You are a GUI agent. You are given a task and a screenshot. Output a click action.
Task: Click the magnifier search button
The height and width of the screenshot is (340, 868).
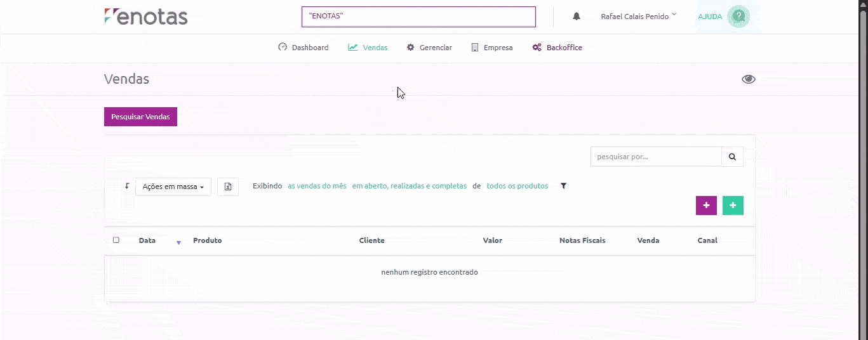pyautogui.click(x=732, y=157)
